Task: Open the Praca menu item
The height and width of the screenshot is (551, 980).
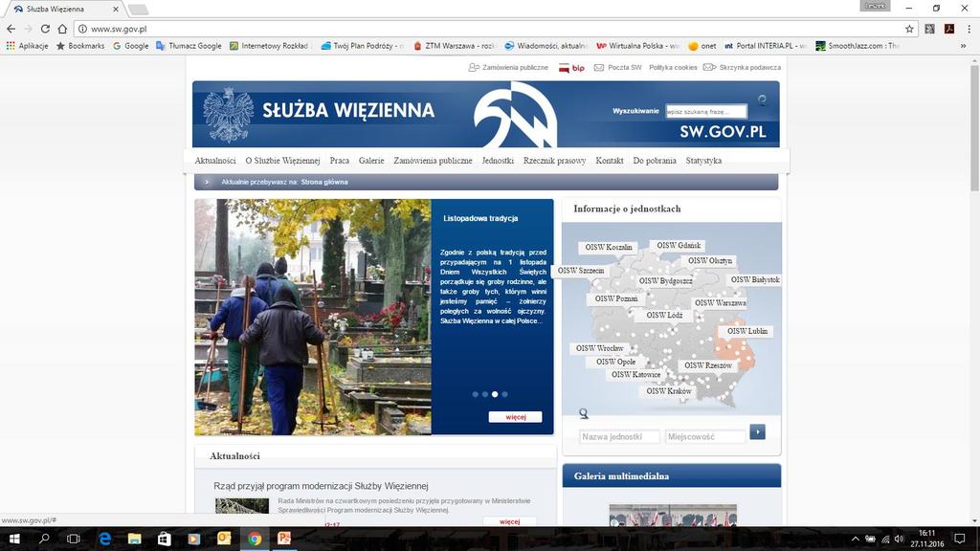Action: [x=340, y=161]
